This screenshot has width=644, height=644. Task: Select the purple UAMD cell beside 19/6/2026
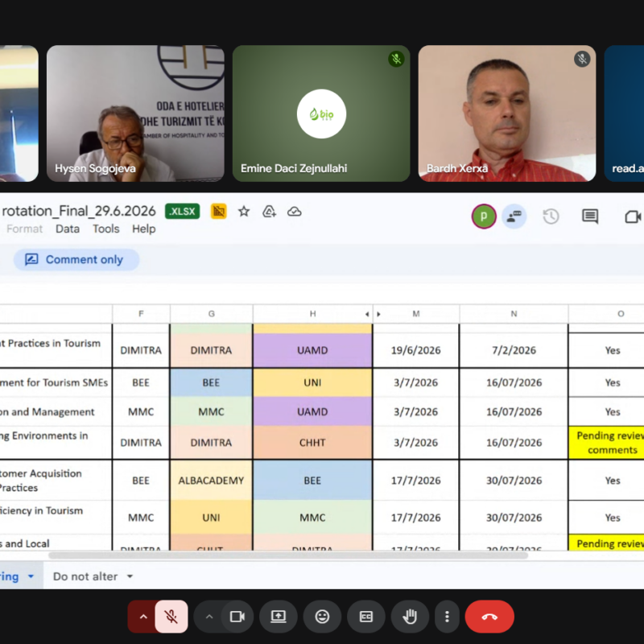pos(312,350)
